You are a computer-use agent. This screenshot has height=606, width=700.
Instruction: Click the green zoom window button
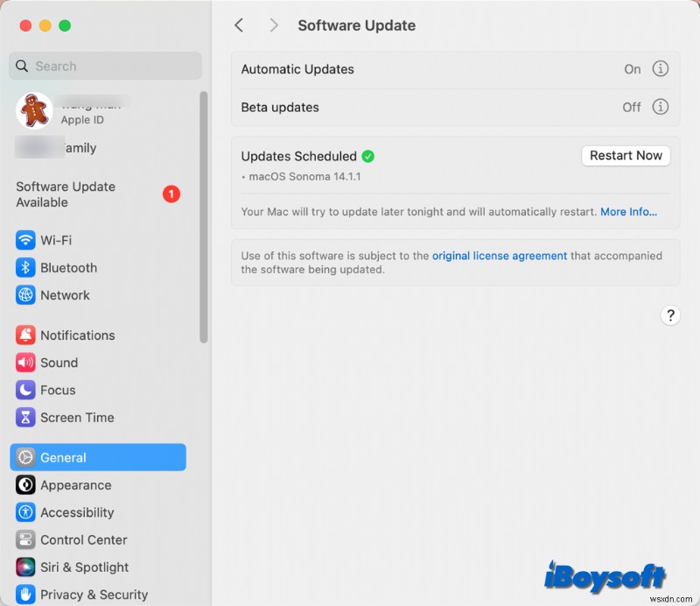(x=65, y=25)
